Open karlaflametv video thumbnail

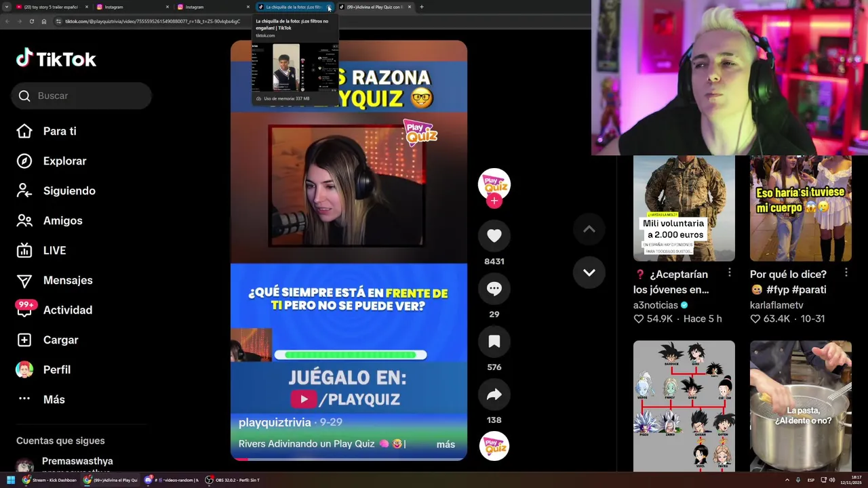click(800, 208)
